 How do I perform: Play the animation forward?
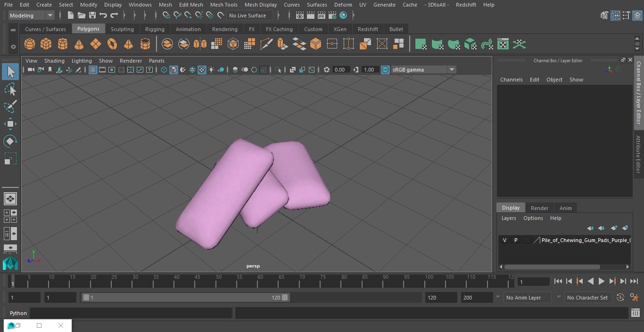coord(602,281)
